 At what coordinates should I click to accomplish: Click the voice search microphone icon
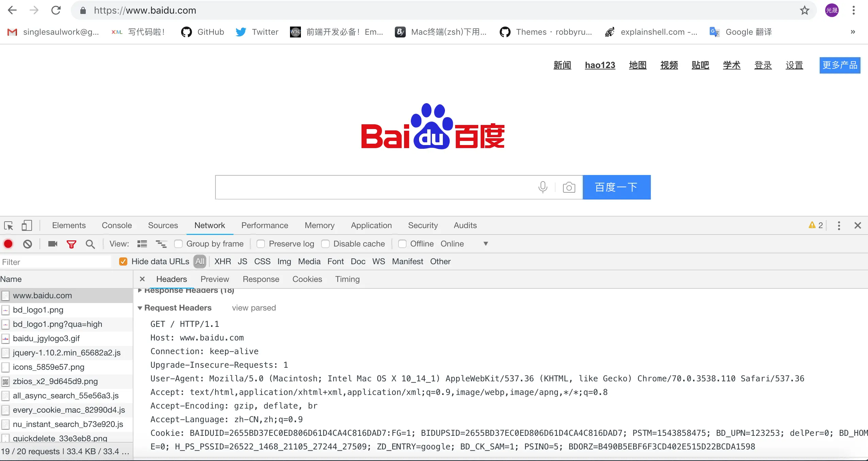[543, 187]
